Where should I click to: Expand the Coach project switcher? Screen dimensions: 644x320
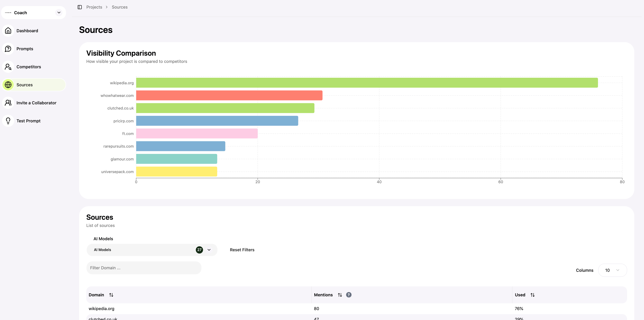tap(59, 12)
